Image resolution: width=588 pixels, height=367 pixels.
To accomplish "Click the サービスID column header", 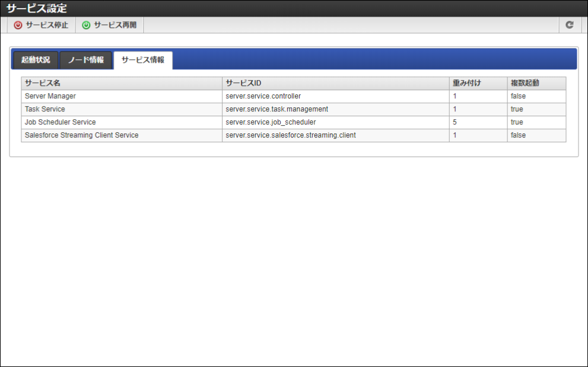I will click(x=336, y=83).
